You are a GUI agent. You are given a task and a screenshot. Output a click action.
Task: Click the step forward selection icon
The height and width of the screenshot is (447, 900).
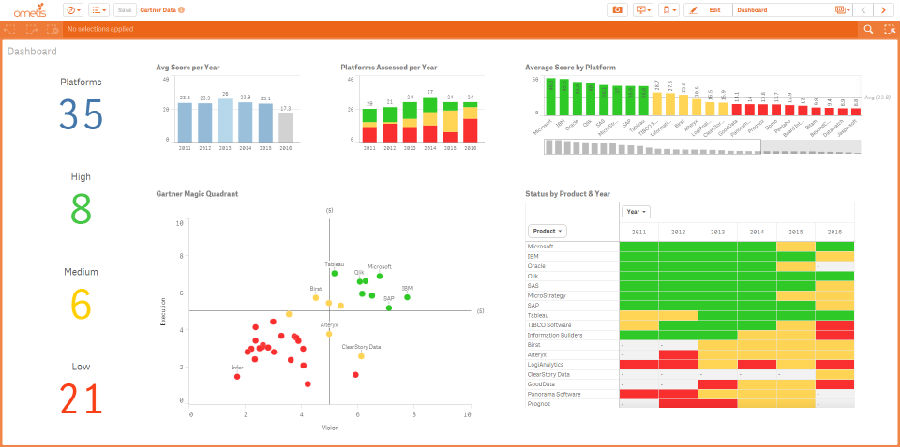pyautogui.click(x=30, y=29)
